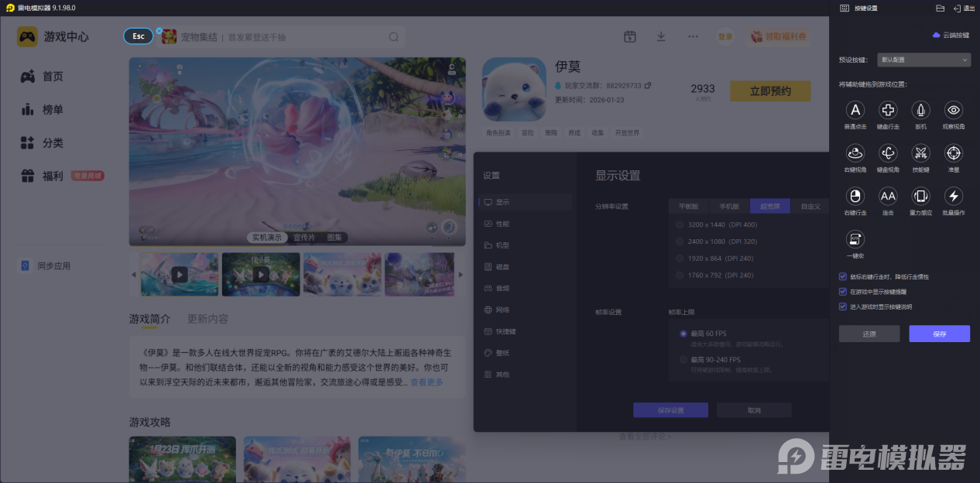
Task: Open the 快捷键 settings section
Action: point(505,331)
